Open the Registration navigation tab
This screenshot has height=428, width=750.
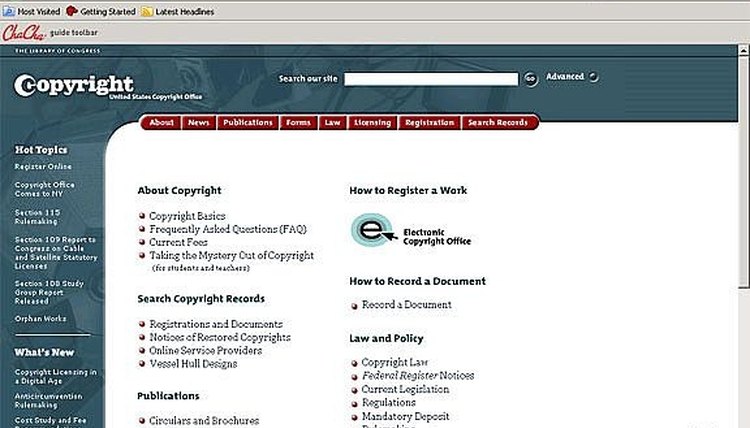(x=430, y=122)
